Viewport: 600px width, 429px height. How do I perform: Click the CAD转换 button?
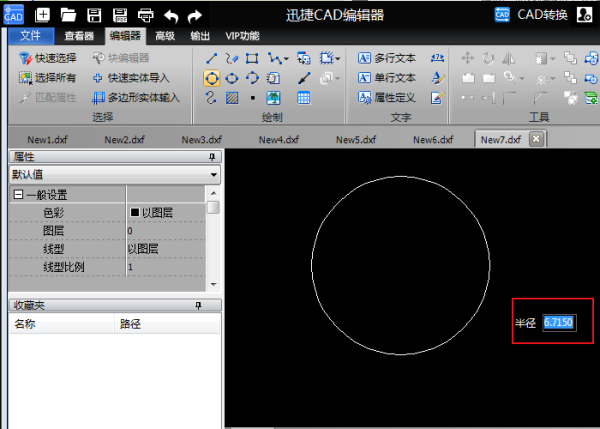pos(531,14)
